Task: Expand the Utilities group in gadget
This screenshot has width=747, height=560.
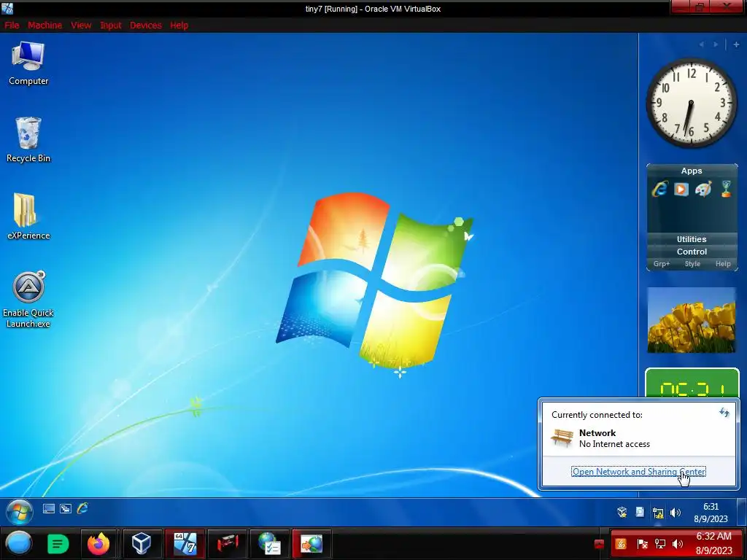Action: [692, 239]
